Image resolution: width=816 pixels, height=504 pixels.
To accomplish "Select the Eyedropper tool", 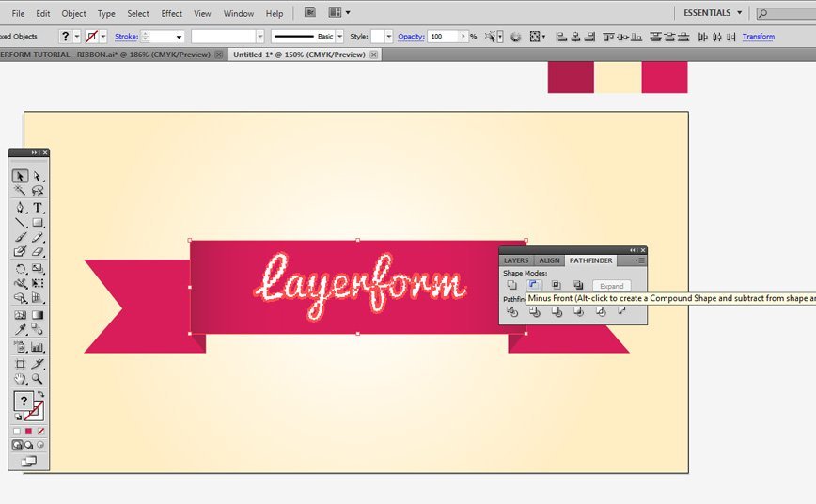I will tap(21, 330).
